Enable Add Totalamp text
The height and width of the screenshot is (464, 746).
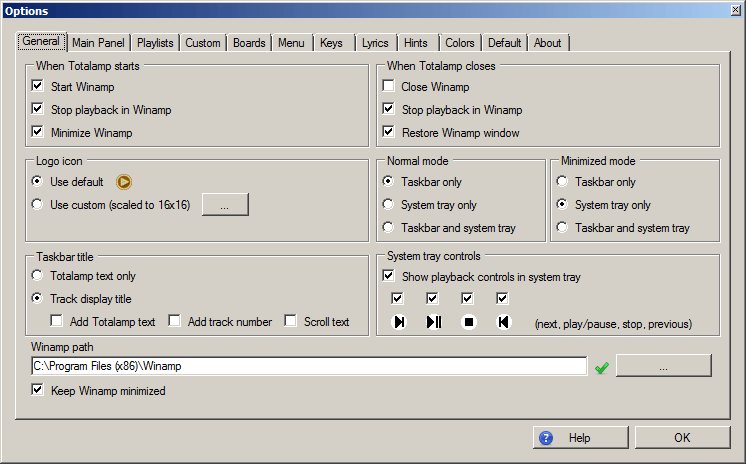[x=57, y=321]
